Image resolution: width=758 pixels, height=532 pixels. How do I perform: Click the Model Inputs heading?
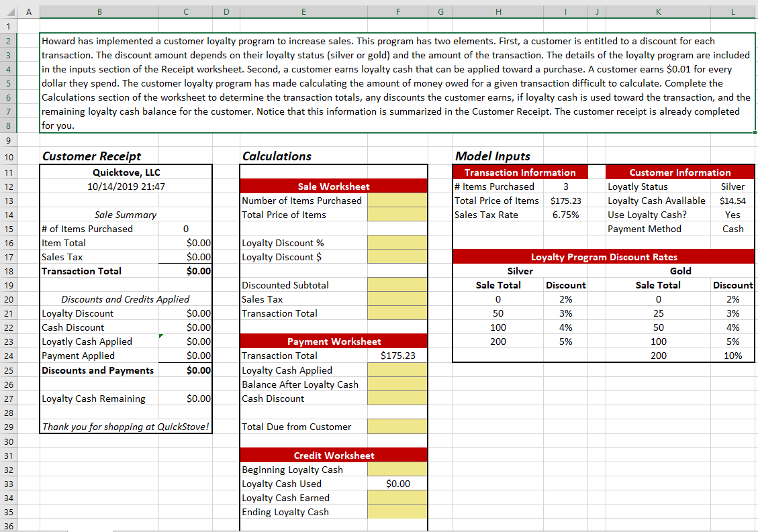(493, 156)
